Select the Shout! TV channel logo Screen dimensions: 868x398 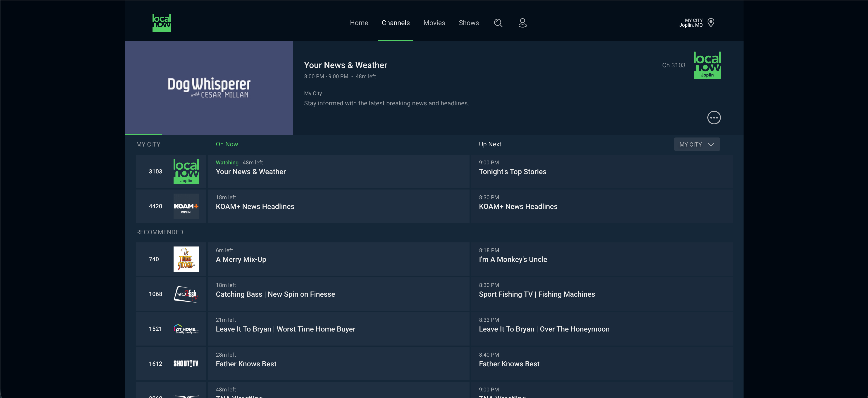pyautogui.click(x=186, y=364)
